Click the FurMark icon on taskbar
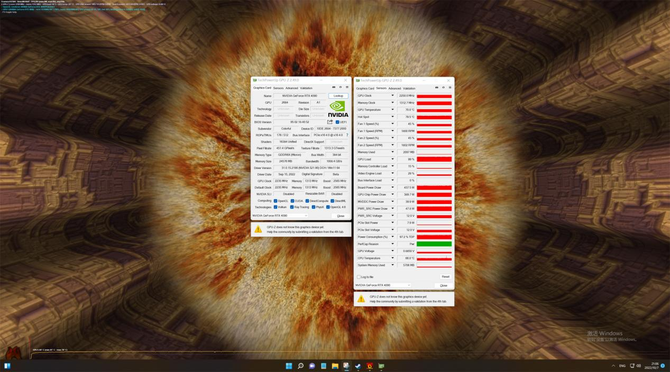This screenshot has width=670, height=372. 370,366
